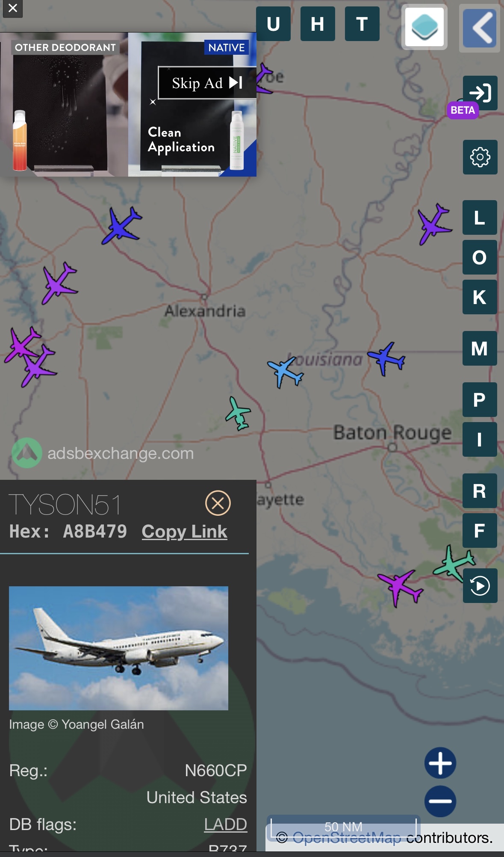Toggle the U filter button

click(x=274, y=24)
